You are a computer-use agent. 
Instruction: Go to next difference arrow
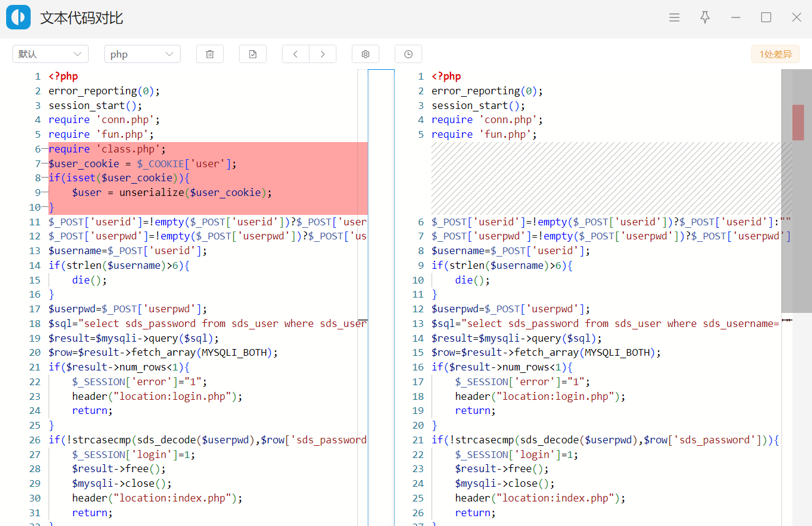tap(323, 54)
